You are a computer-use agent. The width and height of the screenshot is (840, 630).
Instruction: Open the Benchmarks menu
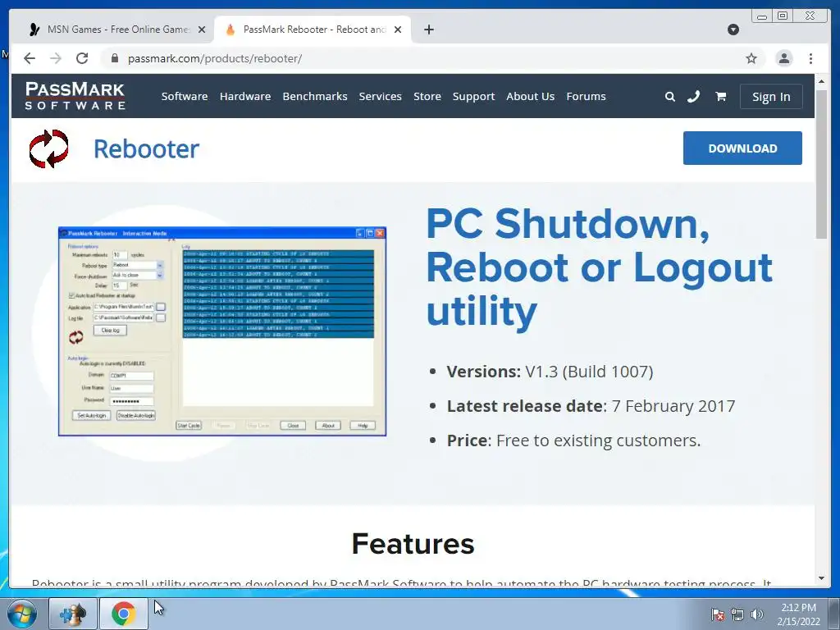(x=315, y=97)
